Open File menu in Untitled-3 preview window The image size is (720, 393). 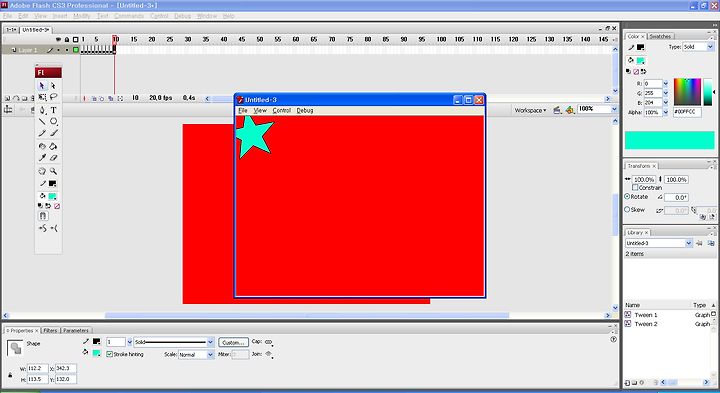click(242, 110)
